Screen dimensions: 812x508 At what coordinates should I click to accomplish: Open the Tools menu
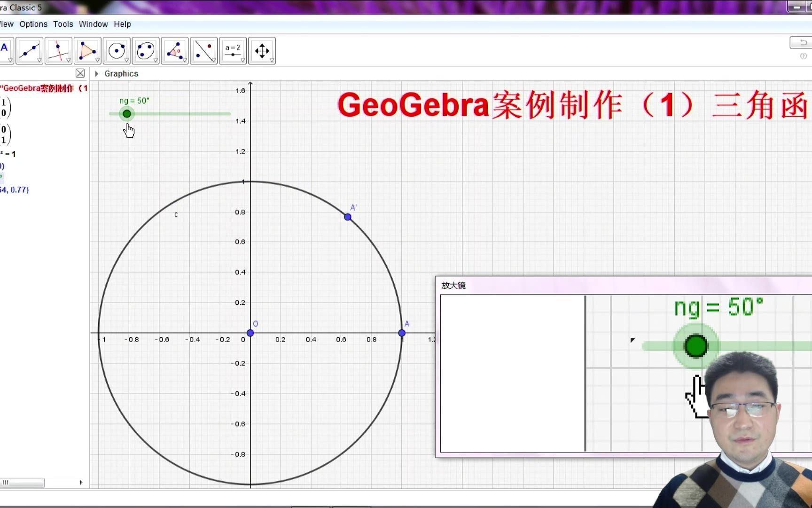click(x=63, y=24)
